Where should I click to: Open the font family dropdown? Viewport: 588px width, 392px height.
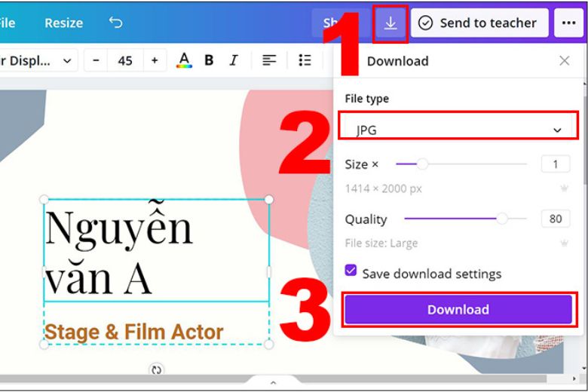38,60
